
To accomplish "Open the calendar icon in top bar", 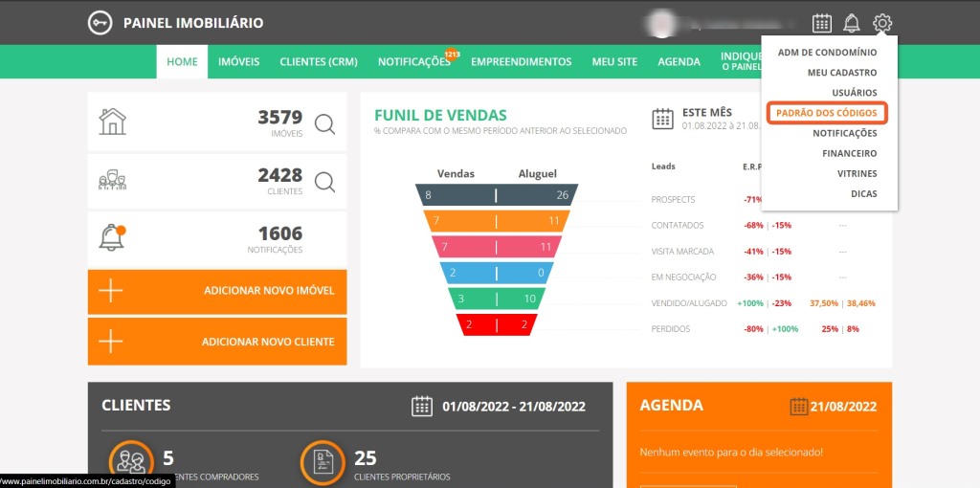I will (821, 23).
